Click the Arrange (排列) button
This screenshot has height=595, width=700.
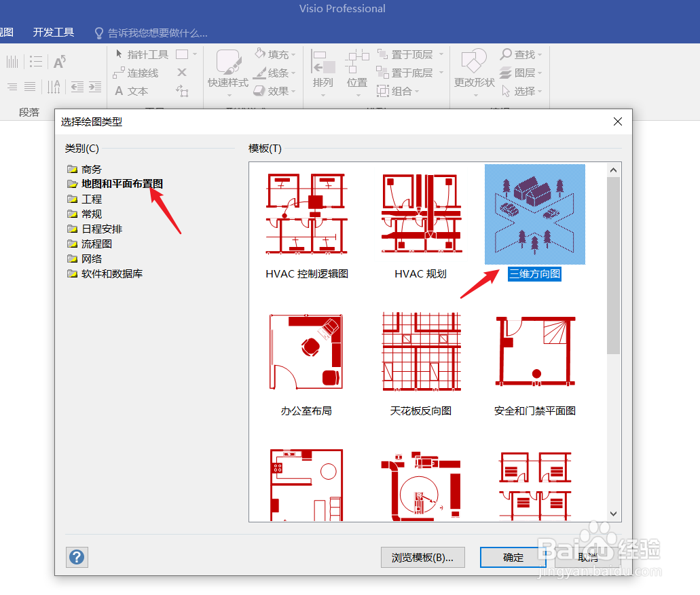click(323, 73)
